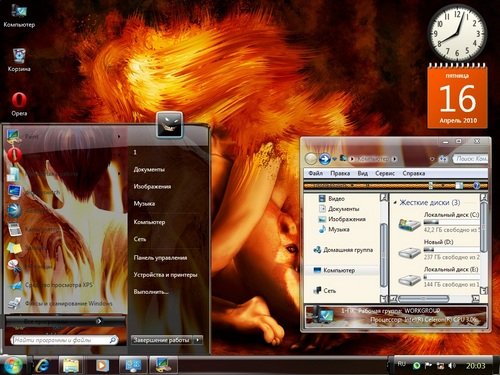Image resolution: width=500 pixels, height=375 pixels.
Task: Open Sticky Notes icon in Start menu
Action: 14,248
